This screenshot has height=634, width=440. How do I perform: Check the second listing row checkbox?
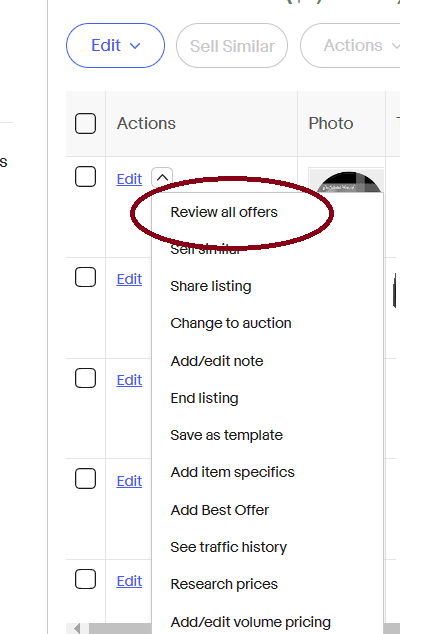click(x=85, y=277)
